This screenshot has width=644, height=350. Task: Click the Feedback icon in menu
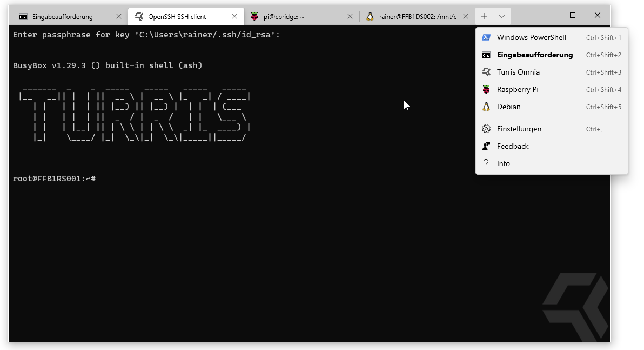pos(486,147)
